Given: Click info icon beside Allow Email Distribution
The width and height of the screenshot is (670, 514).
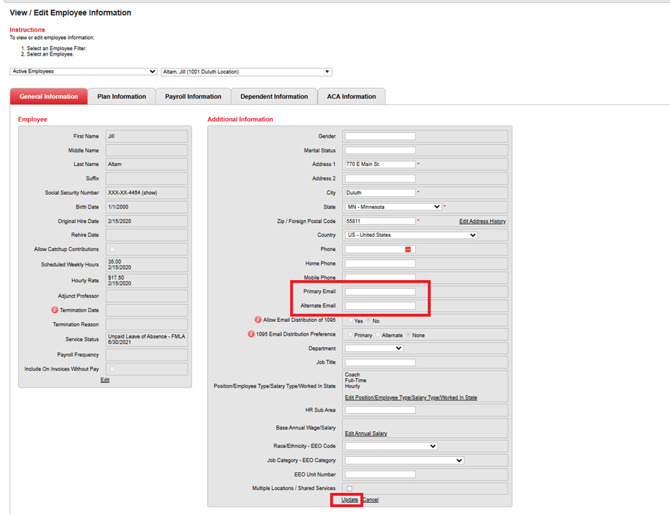Looking at the screenshot, I should (257, 320).
